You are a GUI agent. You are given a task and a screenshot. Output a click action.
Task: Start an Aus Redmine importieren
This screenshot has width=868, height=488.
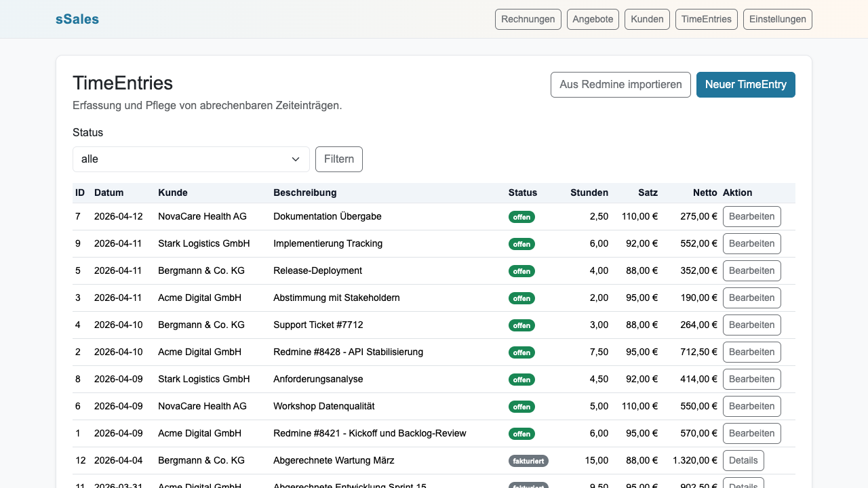(620, 84)
